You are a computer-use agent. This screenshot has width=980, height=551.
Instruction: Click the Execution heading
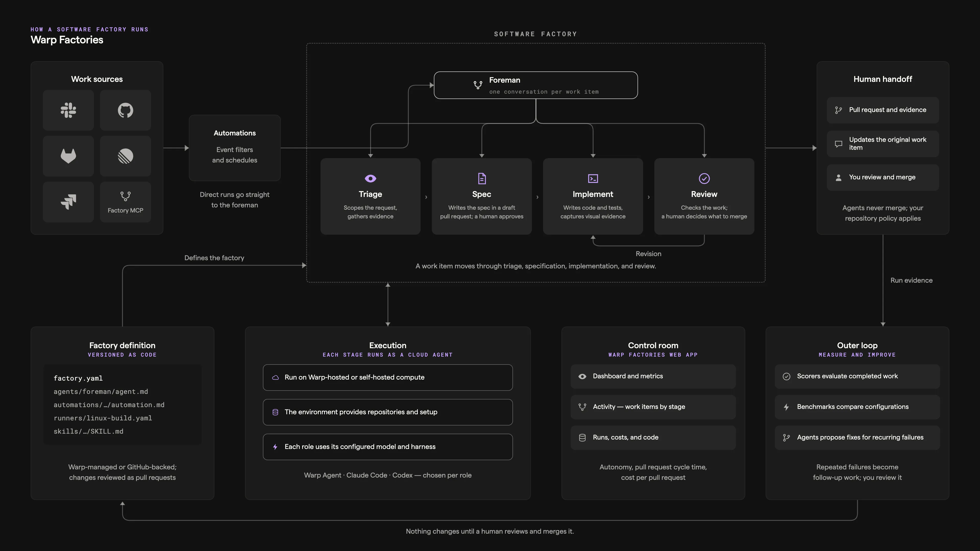(x=388, y=346)
